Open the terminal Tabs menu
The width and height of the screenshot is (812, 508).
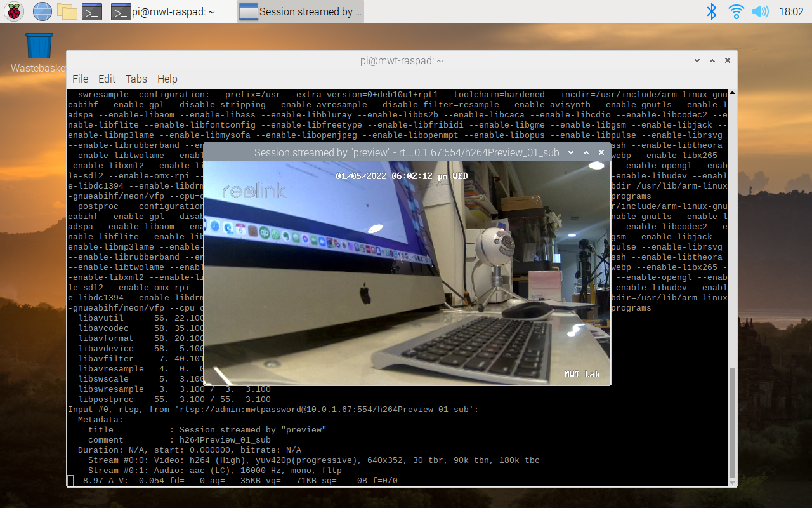coord(136,79)
